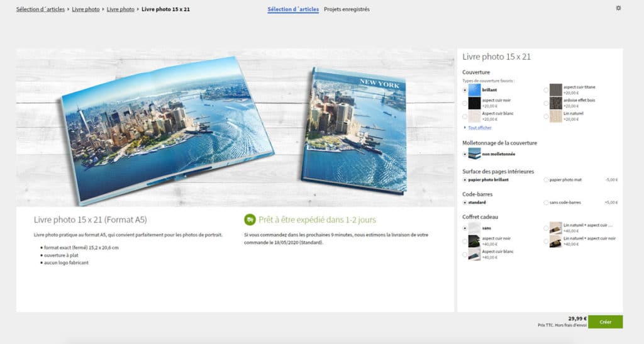Open the Projets enregistrés tab
The height and width of the screenshot is (344, 644).
click(347, 9)
